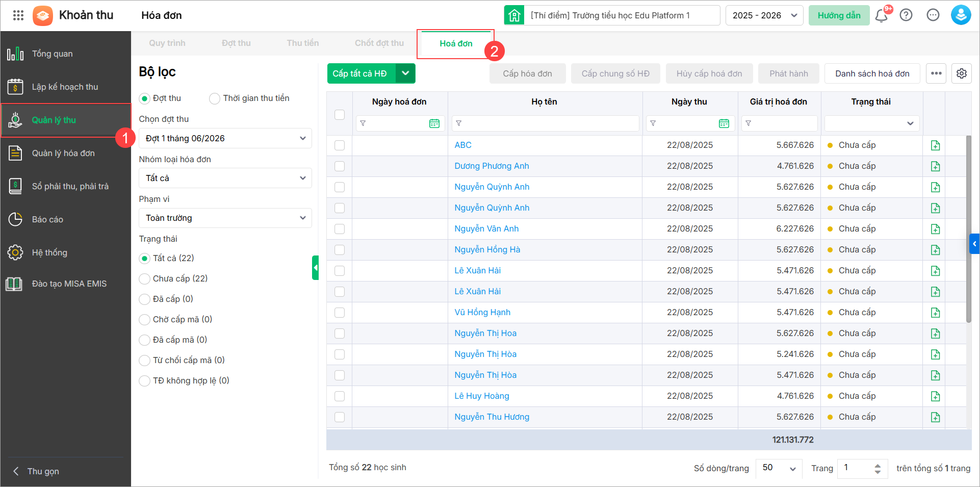The width and height of the screenshot is (980, 487).
Task: Open the chat message icon in header
Action: [x=933, y=15]
